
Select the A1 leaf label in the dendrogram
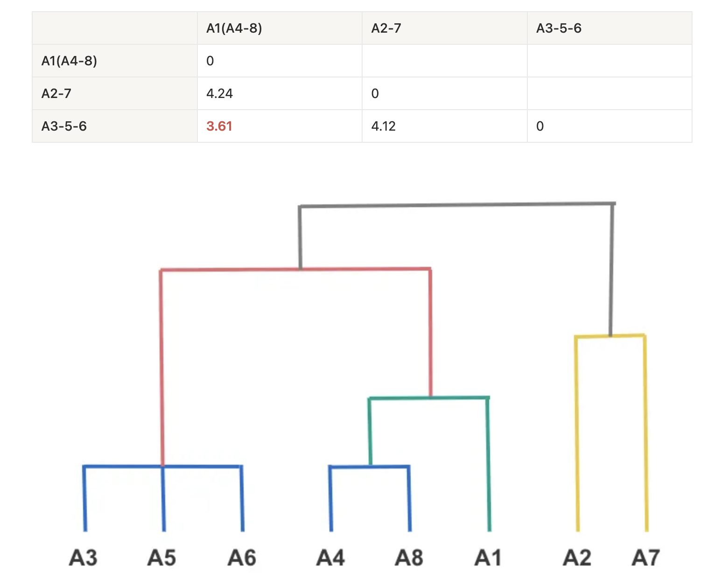coord(488,558)
